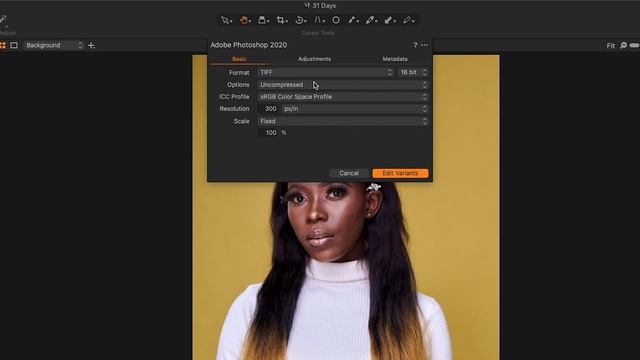Open the Background layer dropdown

(54, 45)
